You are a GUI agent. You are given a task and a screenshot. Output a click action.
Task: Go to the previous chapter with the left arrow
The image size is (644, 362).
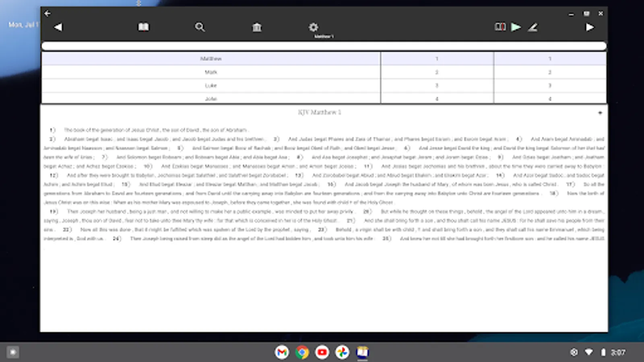point(58,27)
